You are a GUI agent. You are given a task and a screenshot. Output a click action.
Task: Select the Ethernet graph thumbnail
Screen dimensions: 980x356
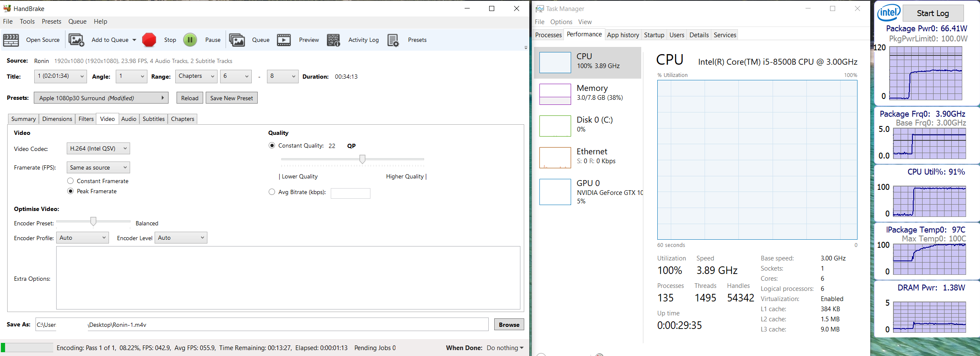(555, 158)
